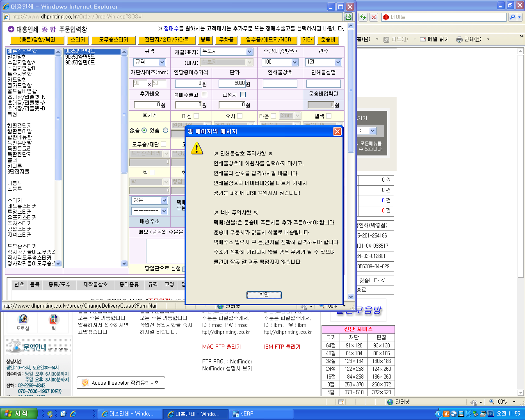
Task: Click the 메일 읽기 envelope icon
Action: pos(423,39)
